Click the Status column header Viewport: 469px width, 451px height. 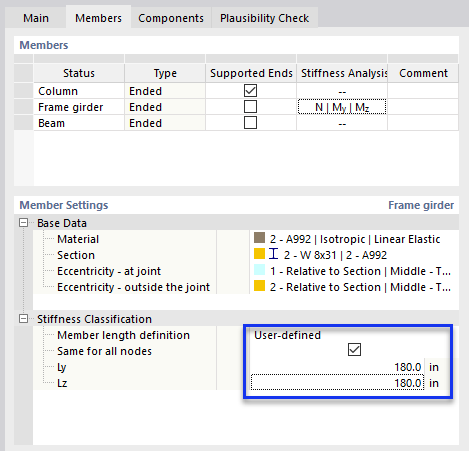click(79, 73)
